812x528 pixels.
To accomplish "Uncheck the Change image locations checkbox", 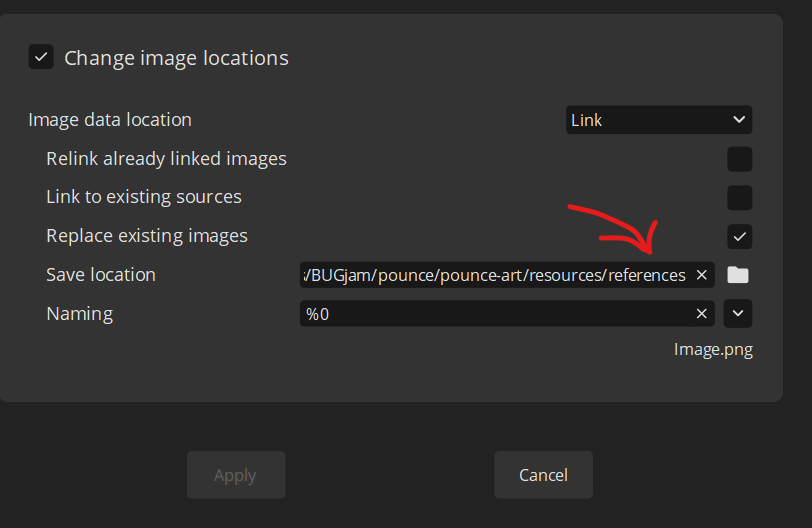I will [41, 57].
